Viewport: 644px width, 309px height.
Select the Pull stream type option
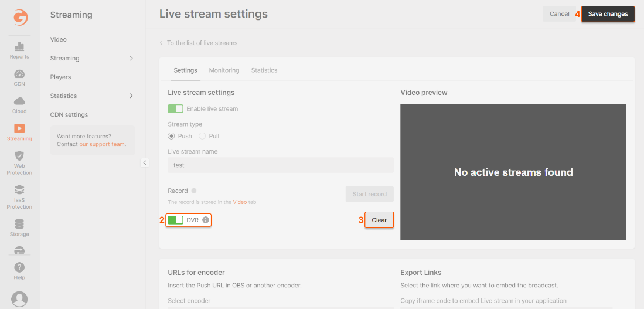coord(202,136)
